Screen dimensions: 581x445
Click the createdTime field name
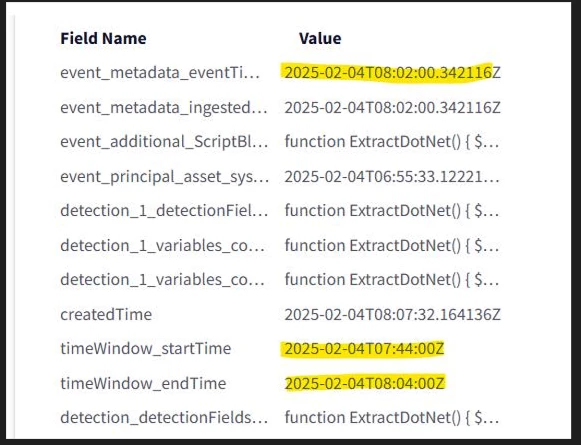[x=106, y=315]
